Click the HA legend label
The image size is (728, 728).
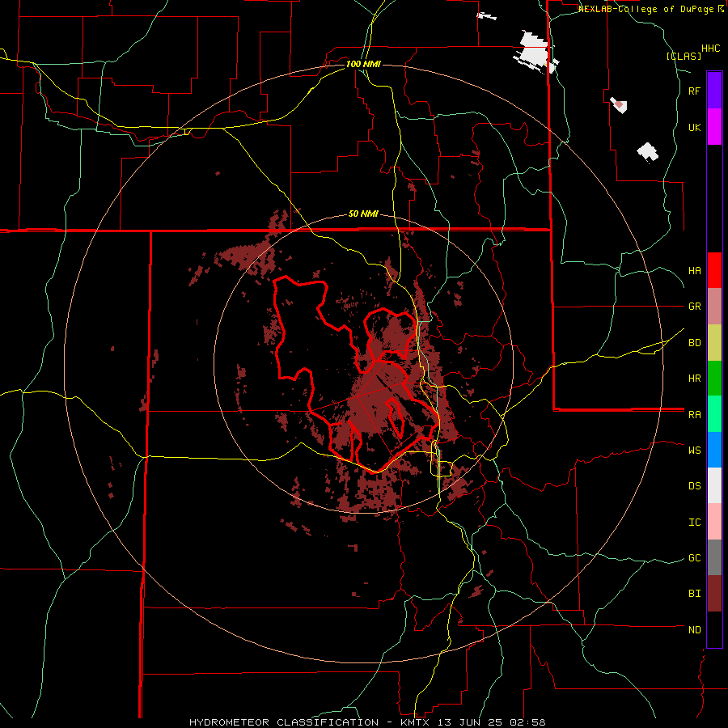695,270
